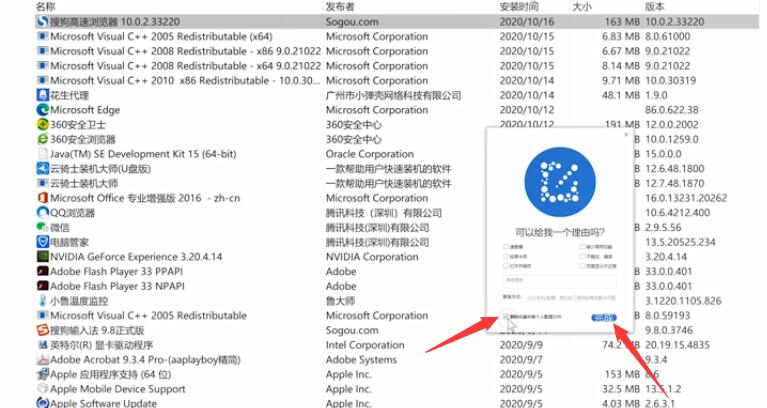Click the Intel Corporation publisher cell
Screen dimensions: 767x408
click(365, 345)
